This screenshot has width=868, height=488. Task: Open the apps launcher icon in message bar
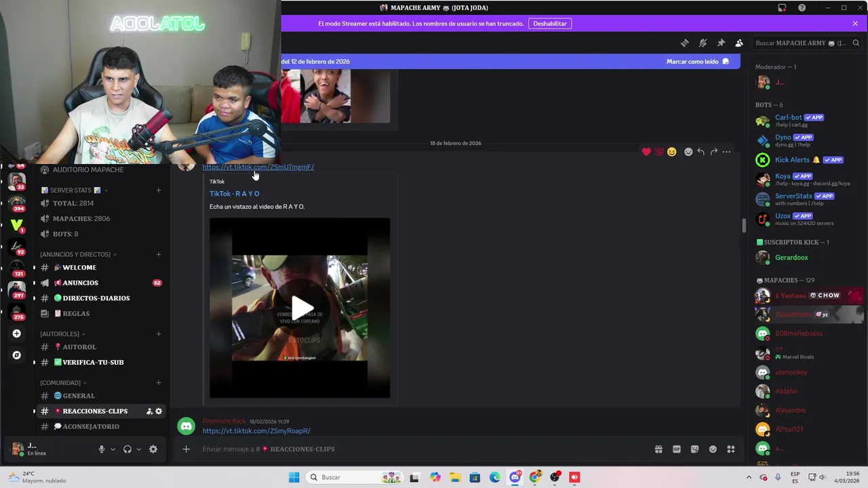click(731, 449)
